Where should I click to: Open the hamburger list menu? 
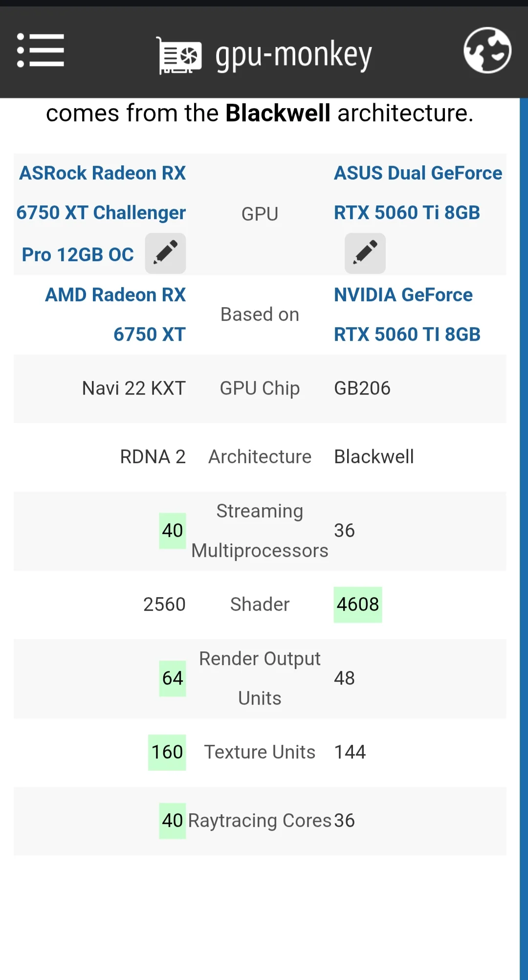pyautogui.click(x=41, y=50)
